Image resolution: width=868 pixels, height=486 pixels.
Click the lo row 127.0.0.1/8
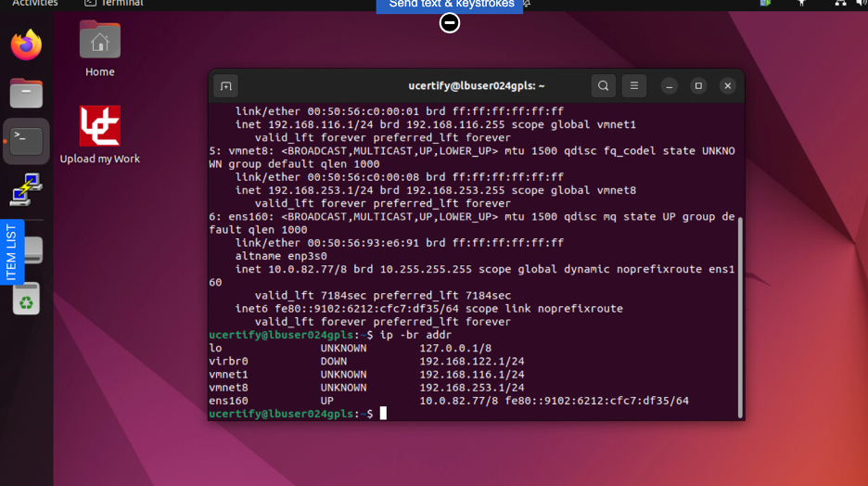click(350, 348)
